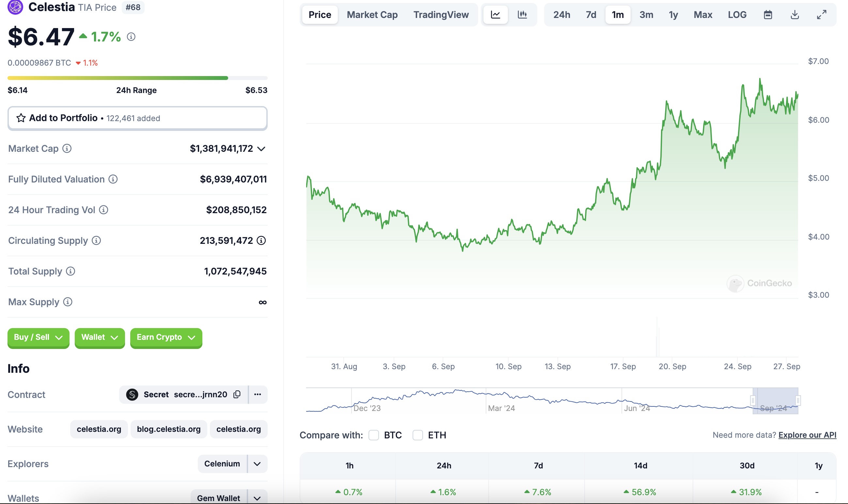This screenshot has height=504, width=848.
Task: Toggle LOG scale on the chart
Action: 737,15
